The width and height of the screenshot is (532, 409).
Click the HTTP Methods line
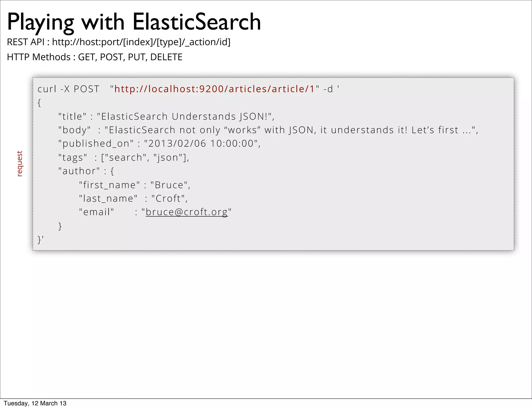click(x=95, y=57)
